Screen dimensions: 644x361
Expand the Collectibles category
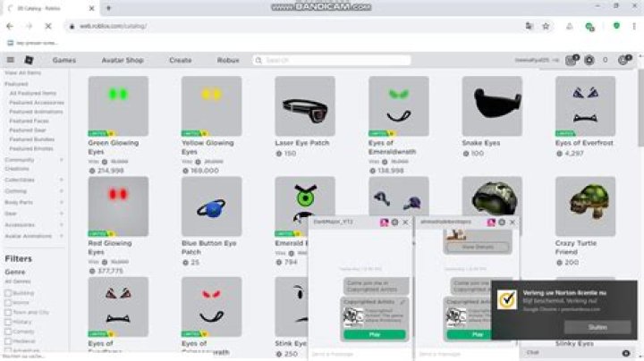61,179
